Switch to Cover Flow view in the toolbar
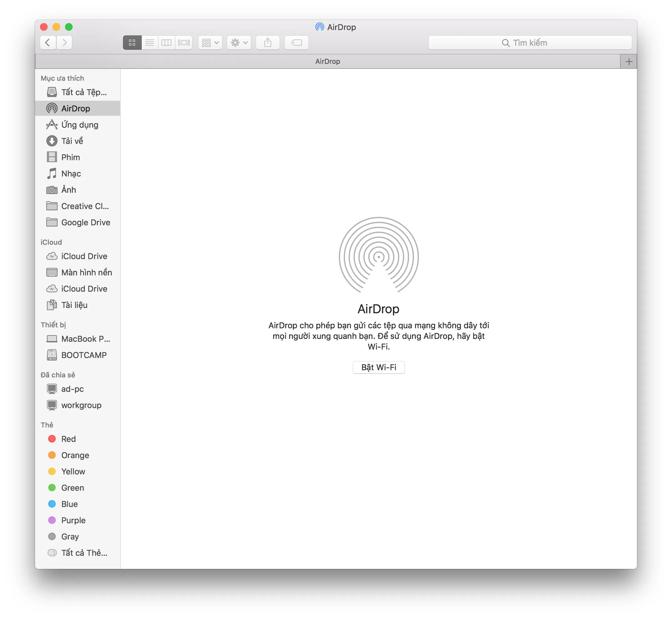This screenshot has width=672, height=619. (183, 43)
